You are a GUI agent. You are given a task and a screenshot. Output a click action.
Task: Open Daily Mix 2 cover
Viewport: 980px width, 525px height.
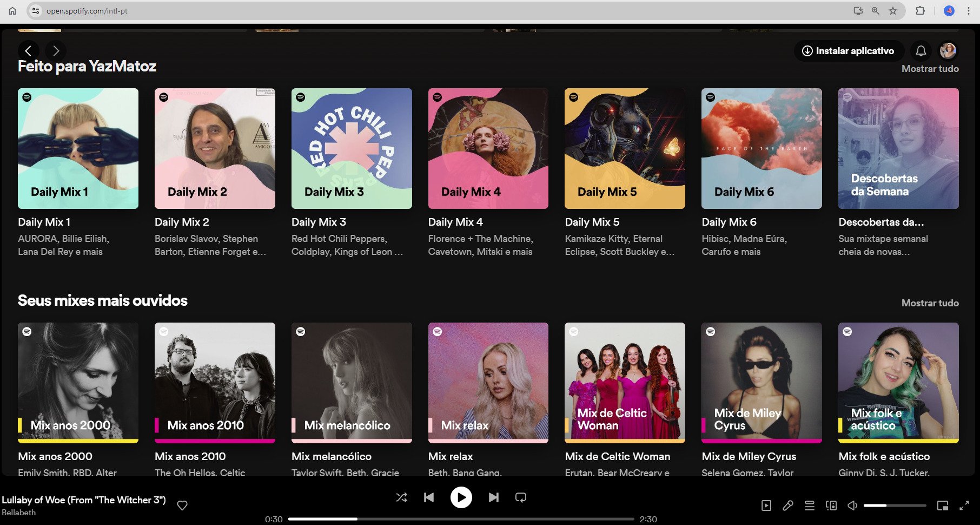pos(215,148)
